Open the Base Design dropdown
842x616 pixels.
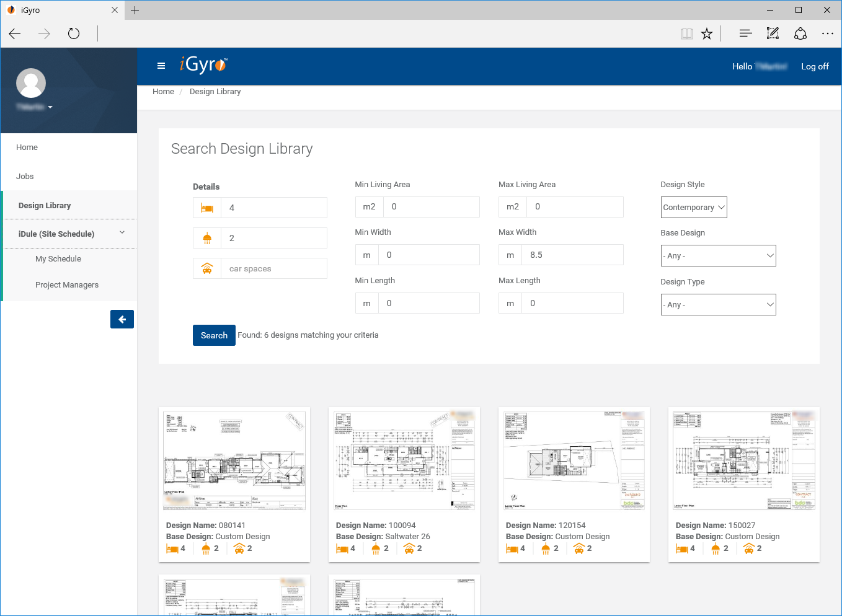(x=718, y=255)
